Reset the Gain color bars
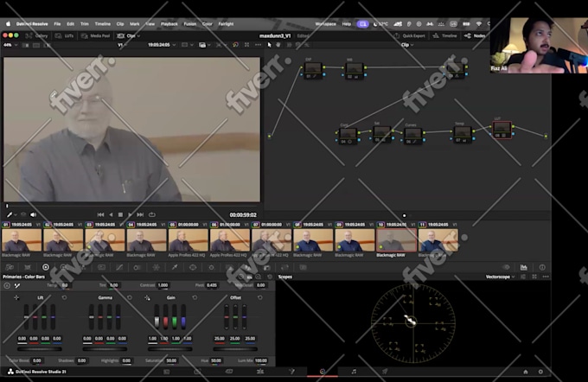Viewport: 588px width, 382px height. click(195, 297)
